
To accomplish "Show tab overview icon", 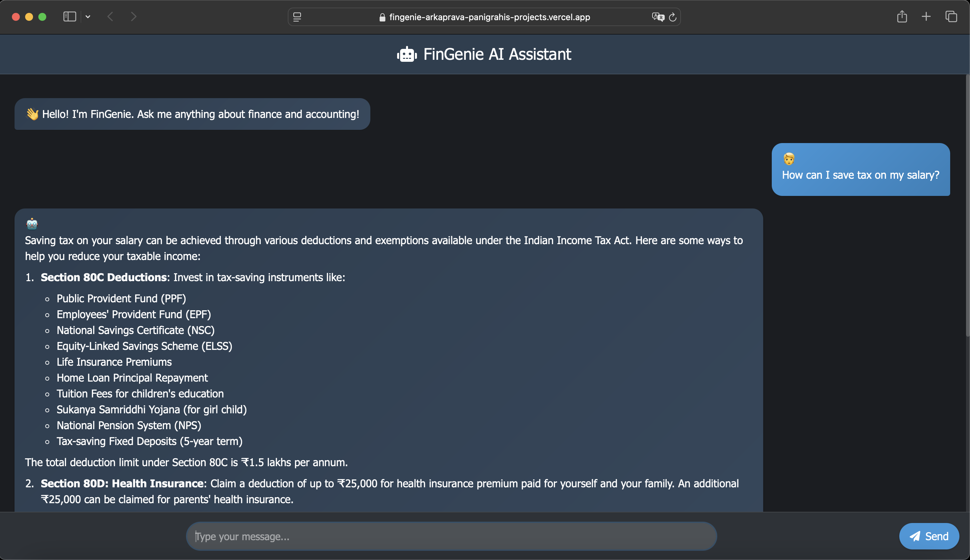I will click(951, 17).
